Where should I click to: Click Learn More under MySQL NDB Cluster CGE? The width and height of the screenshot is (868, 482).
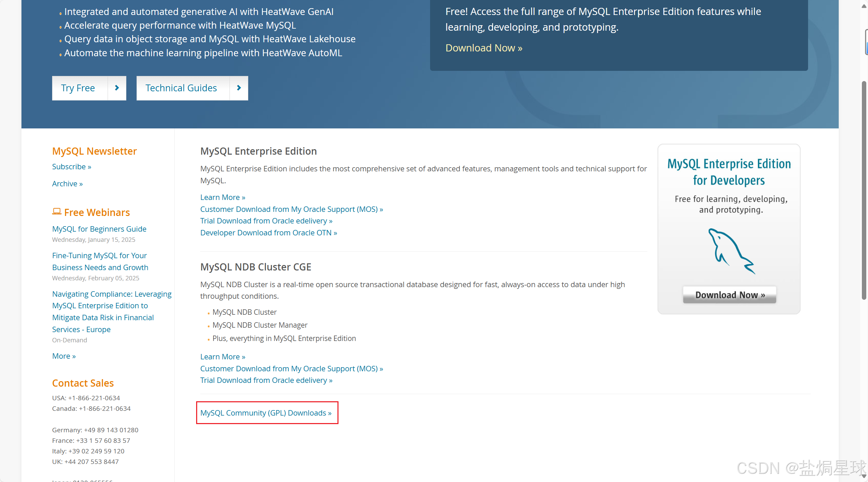(x=223, y=357)
